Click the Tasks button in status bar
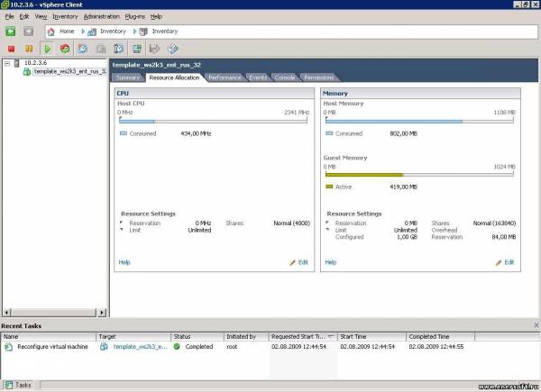The height and width of the screenshot is (392, 541). pos(19,385)
